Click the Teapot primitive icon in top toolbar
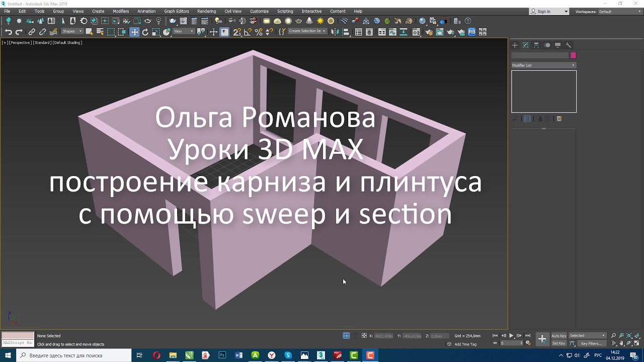Screen dimensions: 644x362 [172, 21]
